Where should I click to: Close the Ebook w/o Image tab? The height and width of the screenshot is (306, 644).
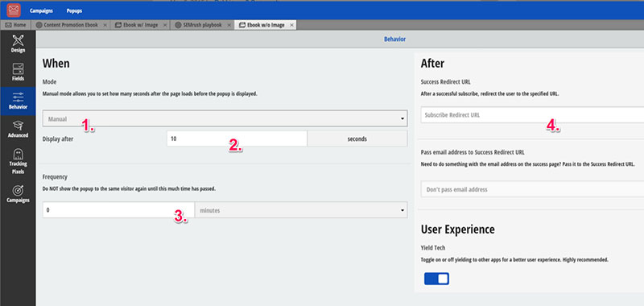[x=291, y=25]
